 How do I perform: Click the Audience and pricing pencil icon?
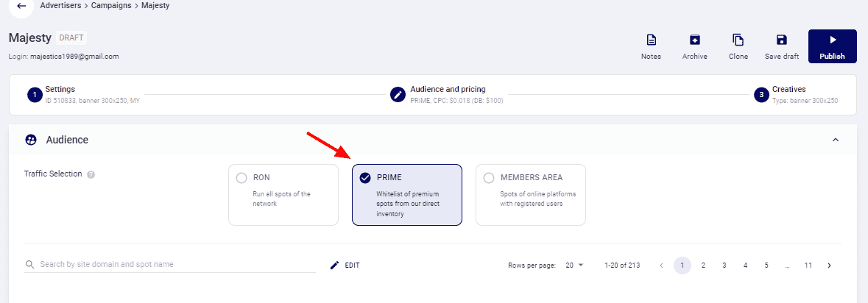coord(398,95)
